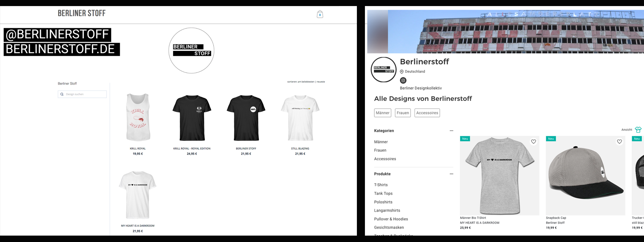Image resolution: width=644 pixels, height=242 pixels.
Task: Select Männer under Kategorien
Action: (x=381, y=142)
